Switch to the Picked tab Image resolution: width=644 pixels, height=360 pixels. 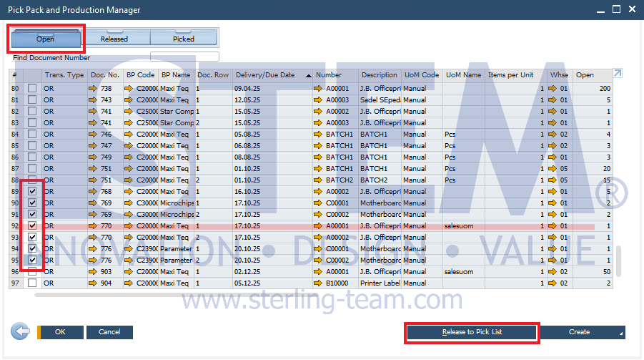click(x=184, y=39)
